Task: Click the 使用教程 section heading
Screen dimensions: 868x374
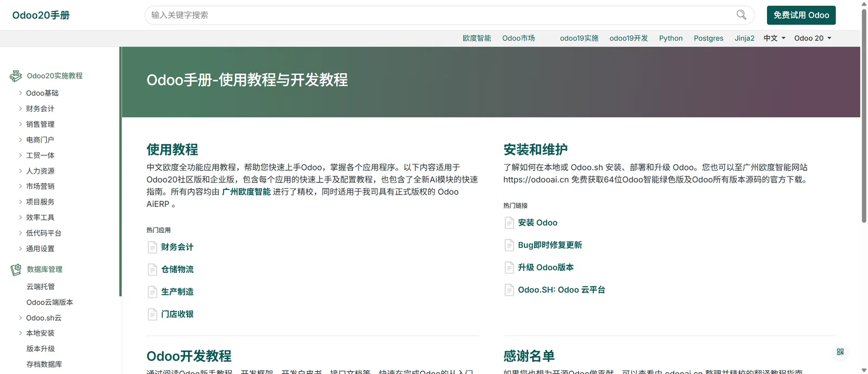Action: (x=172, y=149)
